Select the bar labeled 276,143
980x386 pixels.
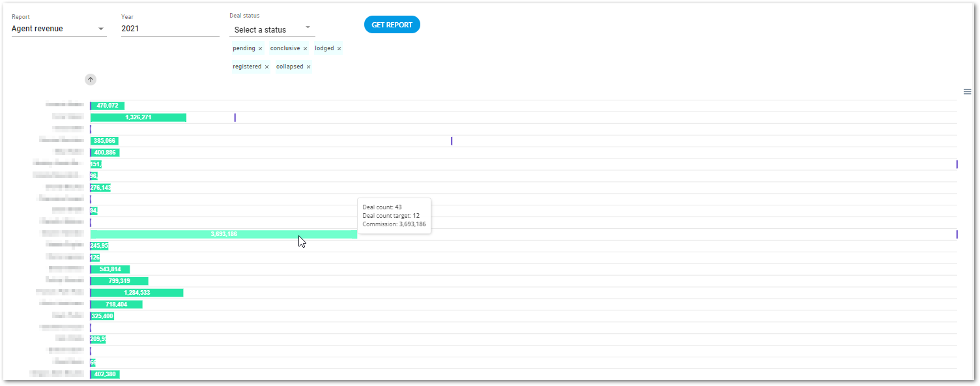100,188
